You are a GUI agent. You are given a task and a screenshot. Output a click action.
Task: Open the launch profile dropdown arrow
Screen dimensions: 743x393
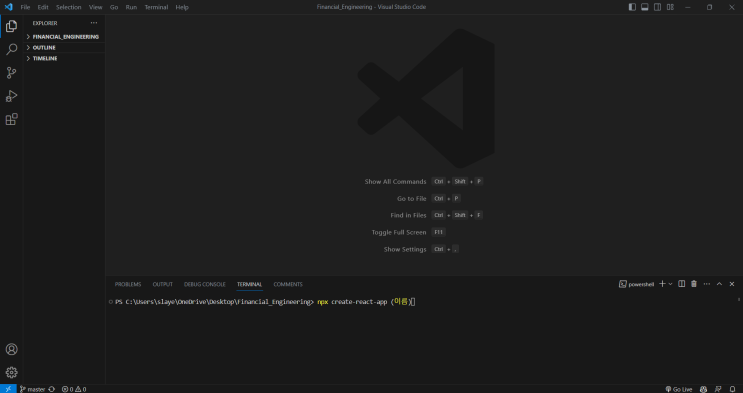pyautogui.click(x=670, y=284)
